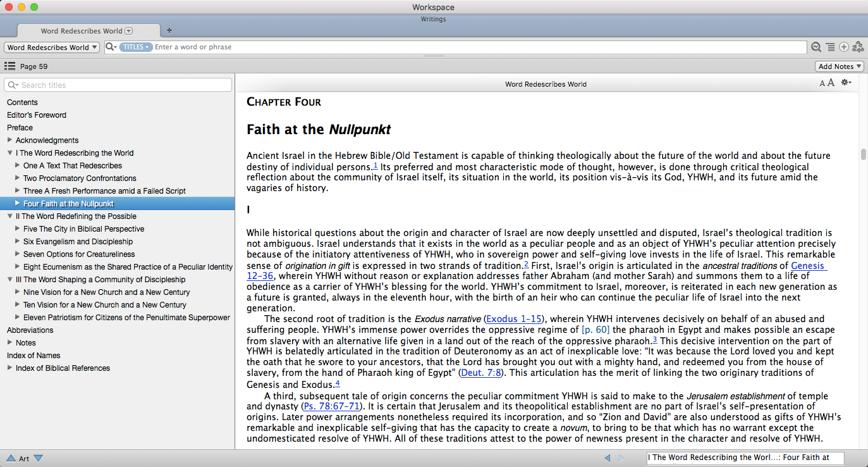Expand the Notes tree item
This screenshot has width=868, height=467.
click(10, 343)
